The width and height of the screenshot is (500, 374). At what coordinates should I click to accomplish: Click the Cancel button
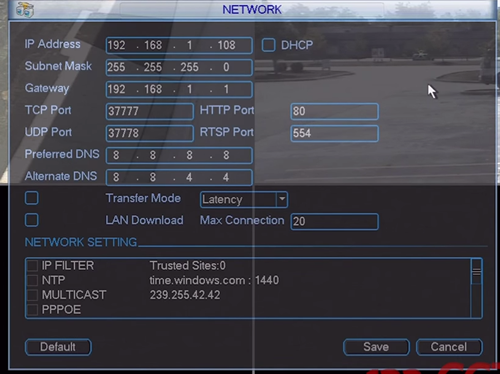(x=449, y=347)
